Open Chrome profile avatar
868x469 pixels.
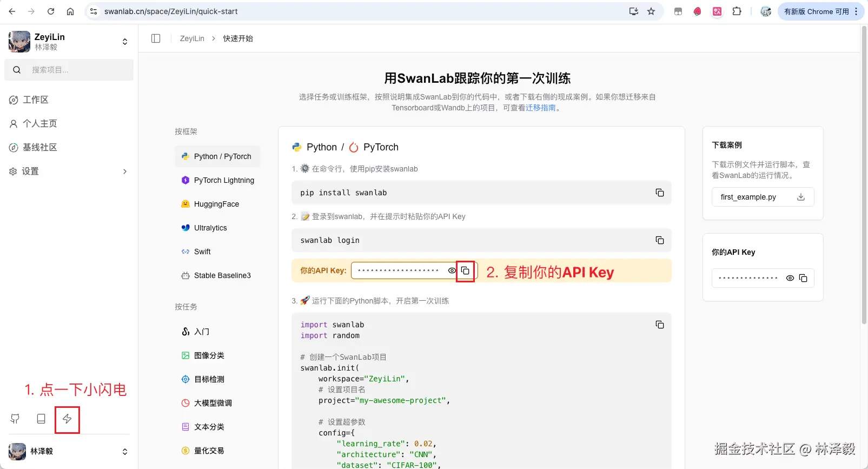[x=766, y=11]
